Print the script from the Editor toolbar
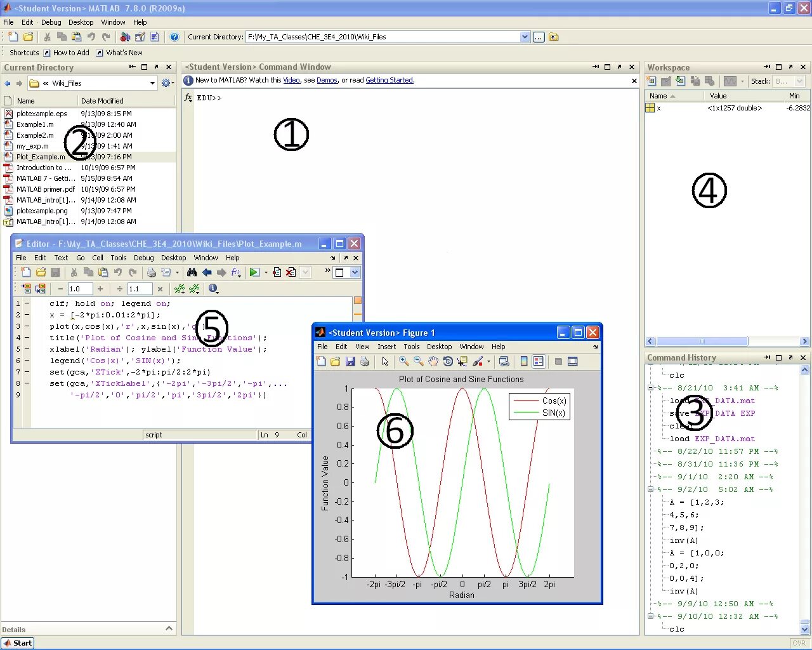The height and width of the screenshot is (650, 812). [152, 272]
